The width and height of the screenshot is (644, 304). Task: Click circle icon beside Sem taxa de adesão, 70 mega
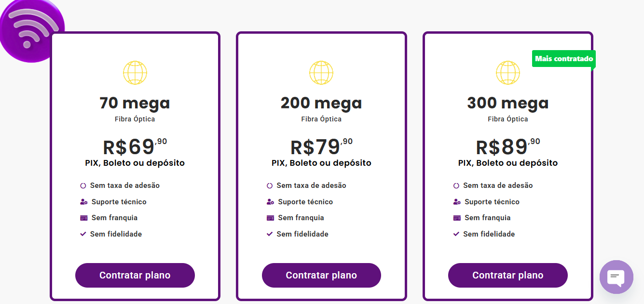[83, 185]
